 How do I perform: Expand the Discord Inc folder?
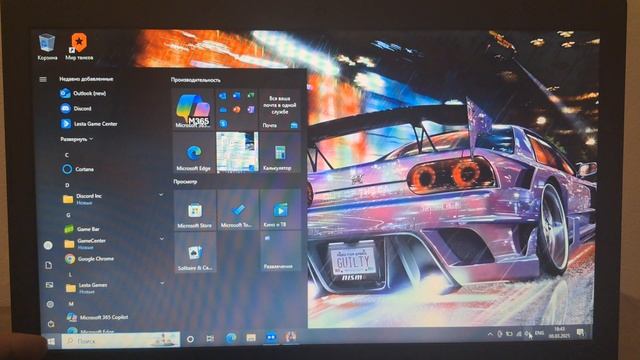(x=113, y=199)
